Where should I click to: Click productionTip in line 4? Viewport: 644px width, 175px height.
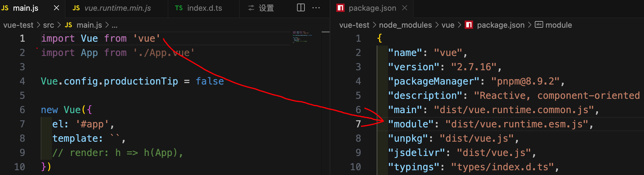pos(141,81)
